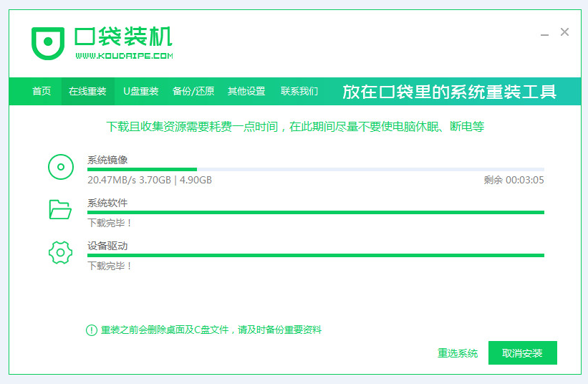This screenshot has height=384, width=588.
Task: Click the 口袋装机 title text
Action: coord(123,37)
